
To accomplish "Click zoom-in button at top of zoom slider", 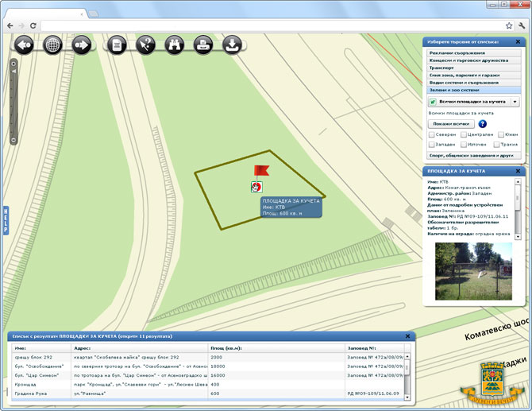I will pos(13,64).
